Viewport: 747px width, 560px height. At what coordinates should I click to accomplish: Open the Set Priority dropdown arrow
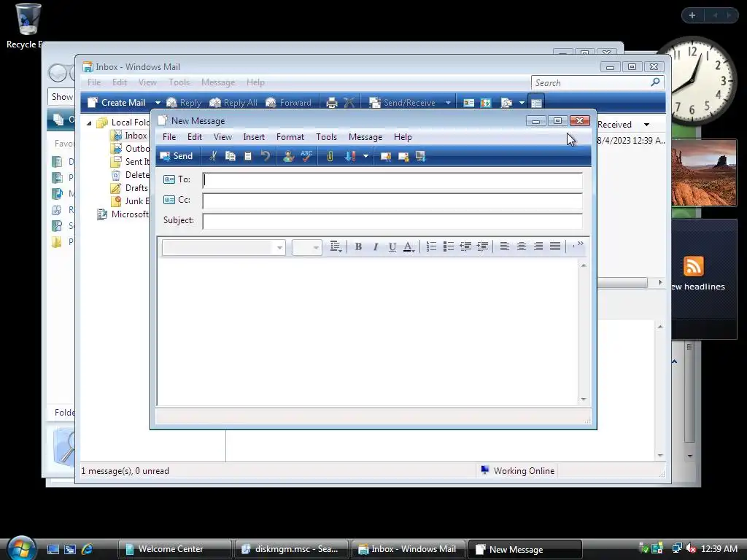pos(365,156)
